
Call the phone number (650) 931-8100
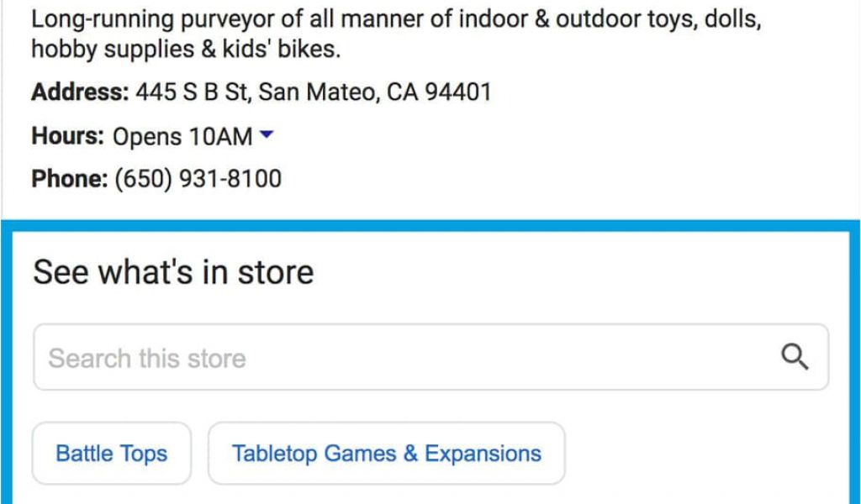click(198, 179)
